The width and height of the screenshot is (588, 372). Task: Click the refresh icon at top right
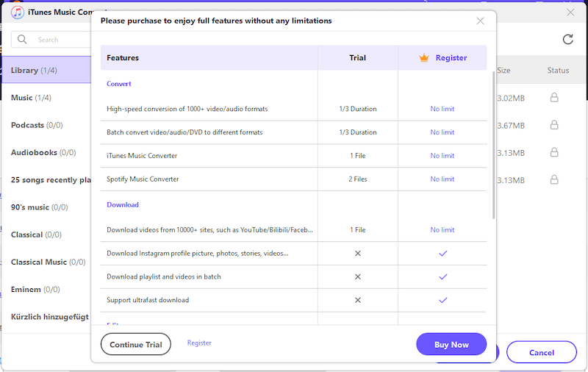(x=567, y=40)
